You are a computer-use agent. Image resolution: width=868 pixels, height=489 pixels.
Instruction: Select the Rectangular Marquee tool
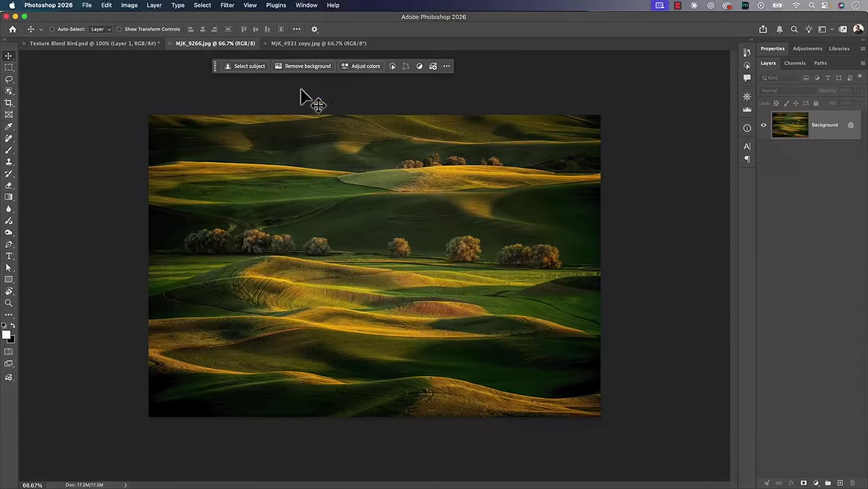(x=9, y=67)
